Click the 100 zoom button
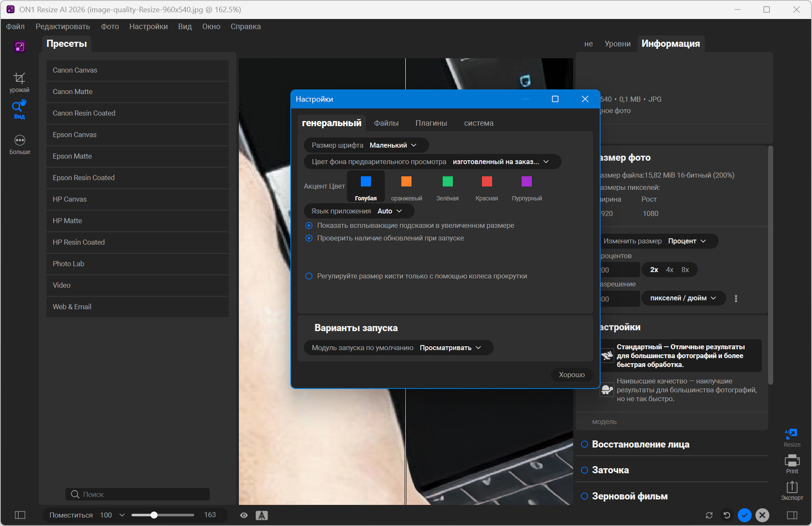The image size is (812, 526). 106,515
